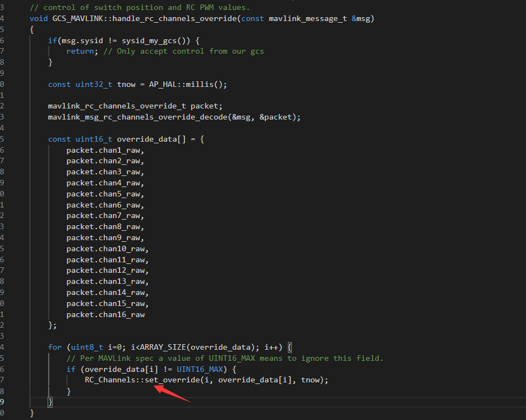The width and height of the screenshot is (526, 420).
Task: Click the top comment about RC PWM values
Action: 140,7
